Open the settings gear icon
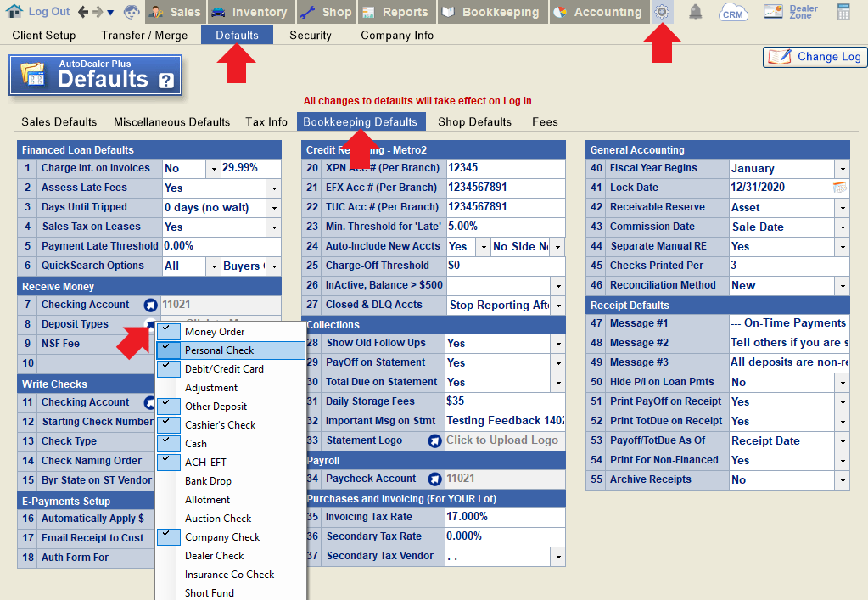This screenshot has height=600, width=868. click(662, 12)
